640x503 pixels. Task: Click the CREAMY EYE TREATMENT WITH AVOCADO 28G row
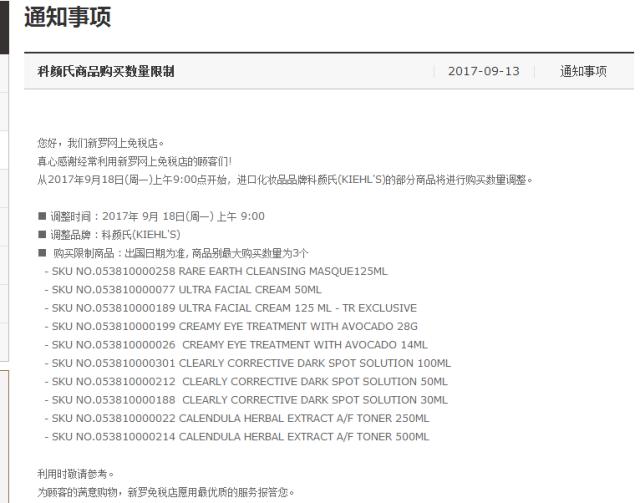(231, 327)
